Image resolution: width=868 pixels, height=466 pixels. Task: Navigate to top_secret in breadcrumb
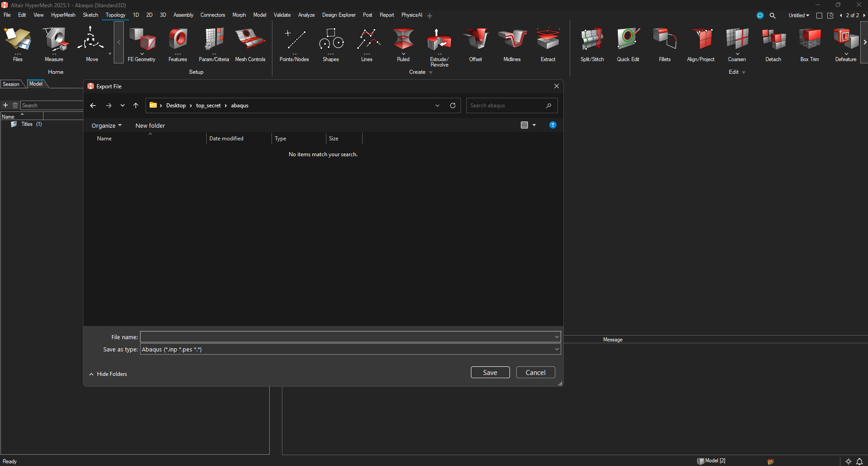pos(208,106)
